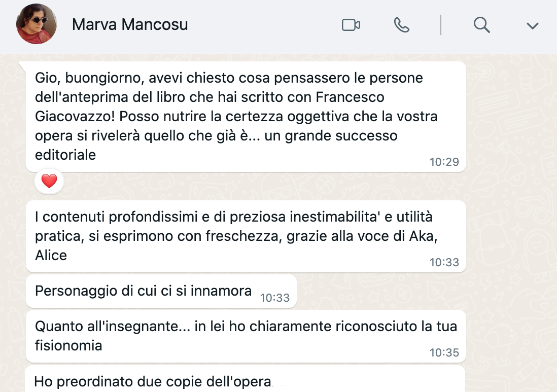Start a voice call from the header
Screen dimensions: 557x392
click(x=401, y=25)
